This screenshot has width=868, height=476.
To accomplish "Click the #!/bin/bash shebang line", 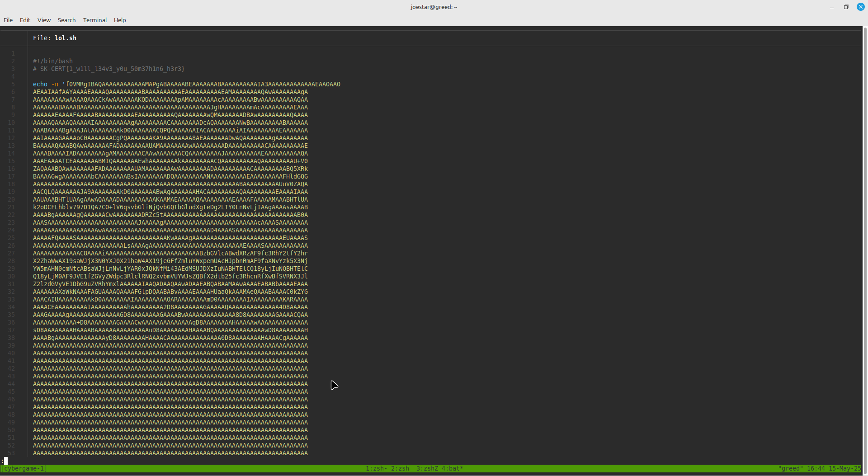I will (x=52, y=61).
